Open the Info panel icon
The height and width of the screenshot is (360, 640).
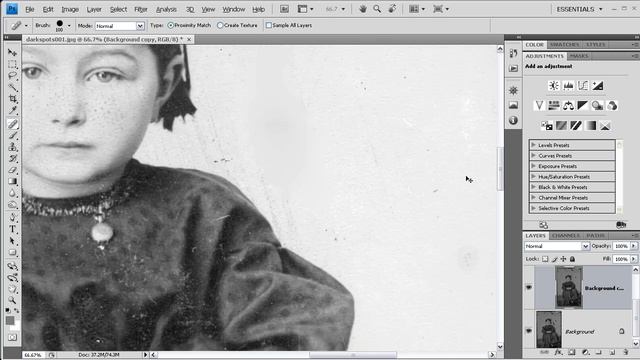[513, 120]
